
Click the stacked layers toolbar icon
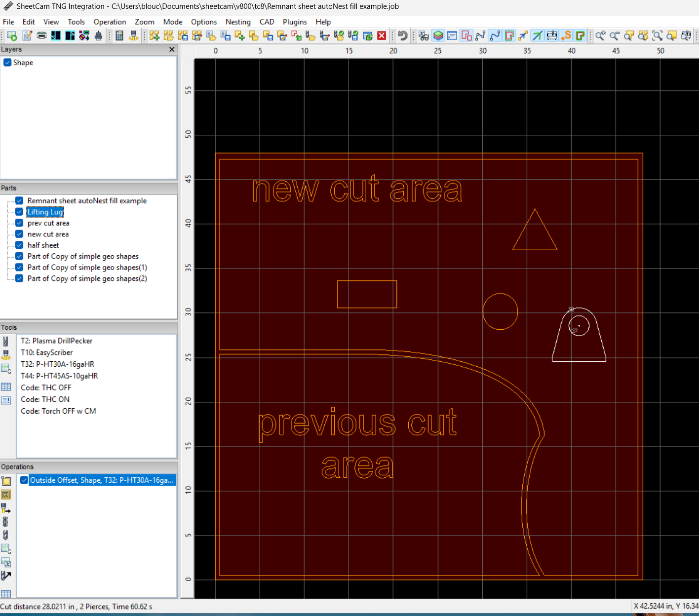coord(438,36)
